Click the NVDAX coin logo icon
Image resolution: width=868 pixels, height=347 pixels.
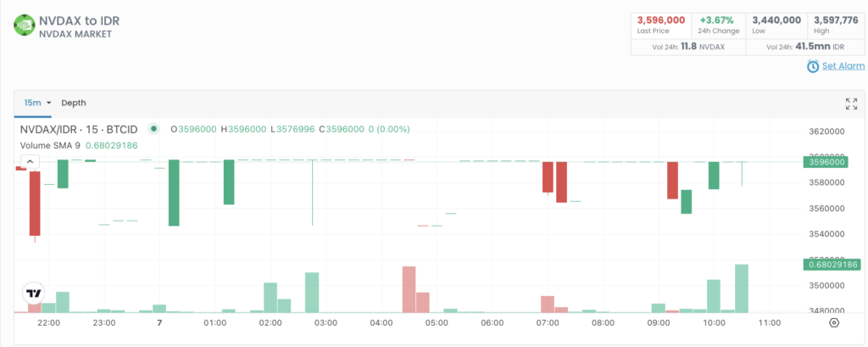point(25,25)
